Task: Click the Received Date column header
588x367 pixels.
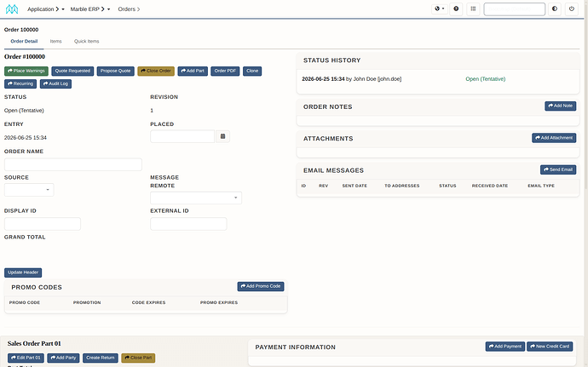Action: click(x=490, y=186)
